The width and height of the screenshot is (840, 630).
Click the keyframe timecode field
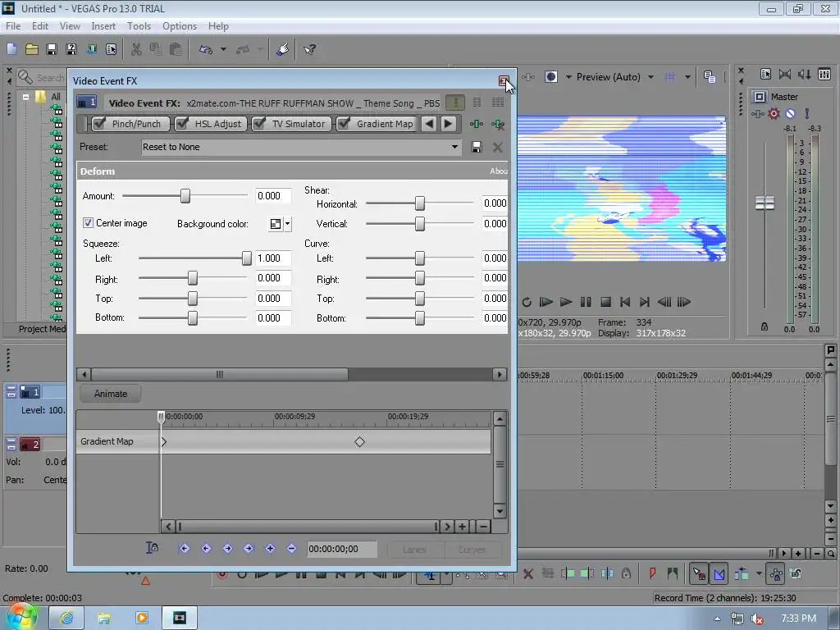coord(342,549)
